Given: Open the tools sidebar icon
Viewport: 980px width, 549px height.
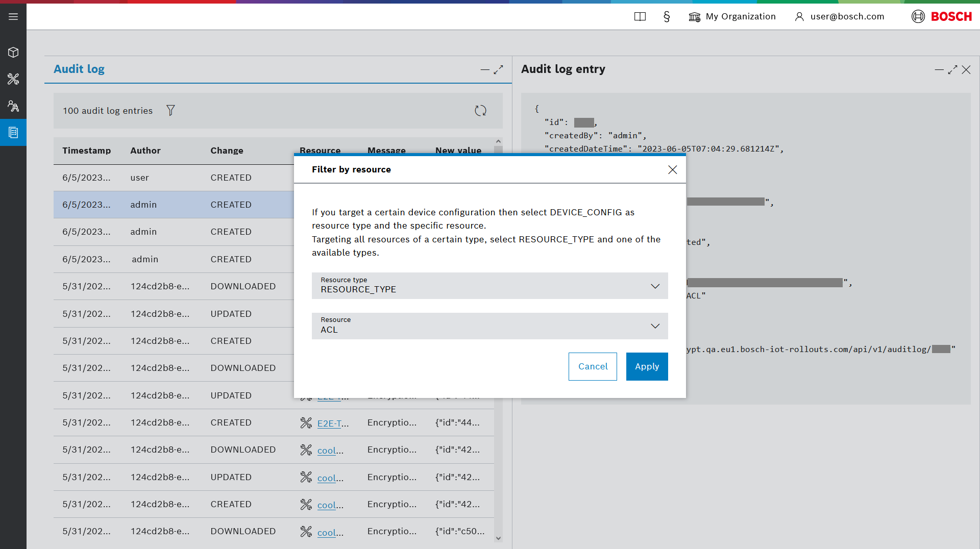Looking at the screenshot, I should 13,79.
